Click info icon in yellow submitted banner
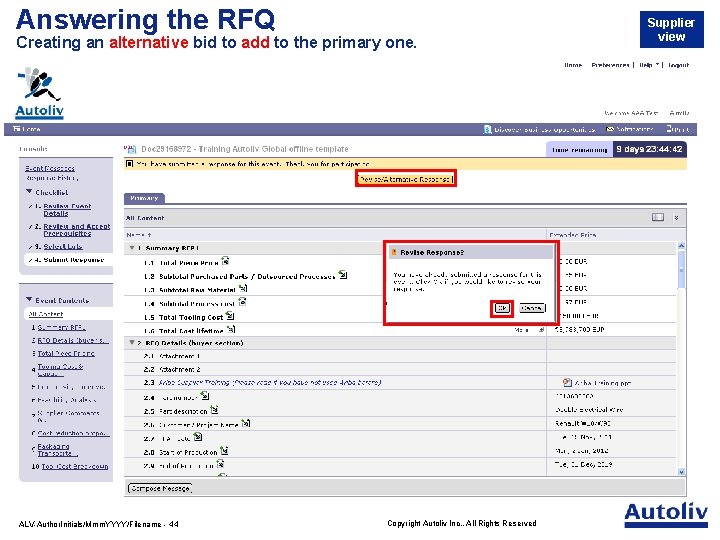Image resolution: width=720 pixels, height=540 pixels. point(129,164)
